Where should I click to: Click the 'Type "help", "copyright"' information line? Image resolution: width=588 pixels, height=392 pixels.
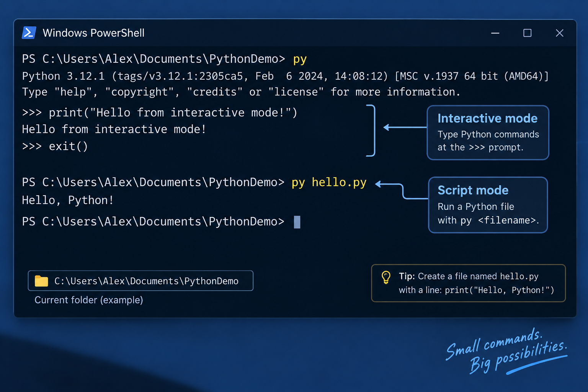241,92
